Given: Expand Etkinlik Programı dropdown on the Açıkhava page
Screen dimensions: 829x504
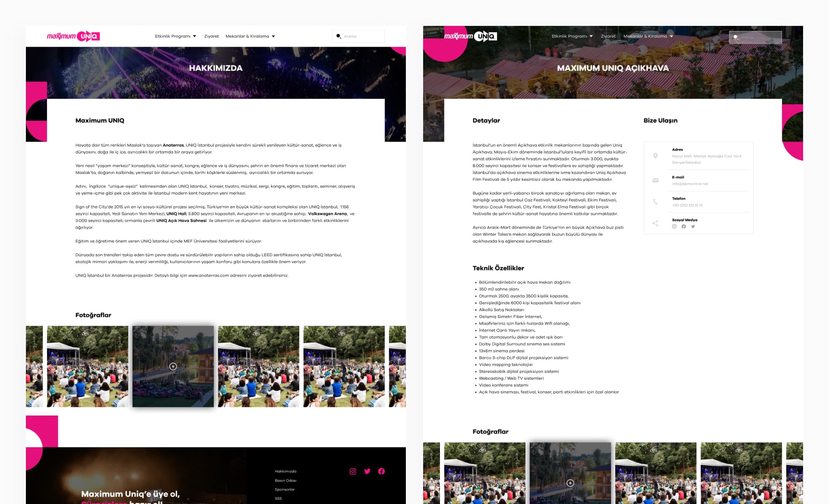Looking at the screenshot, I should (x=572, y=36).
